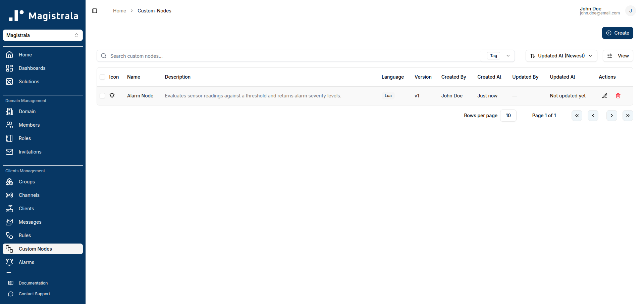Click the Home breadcrumb link

coord(119,11)
